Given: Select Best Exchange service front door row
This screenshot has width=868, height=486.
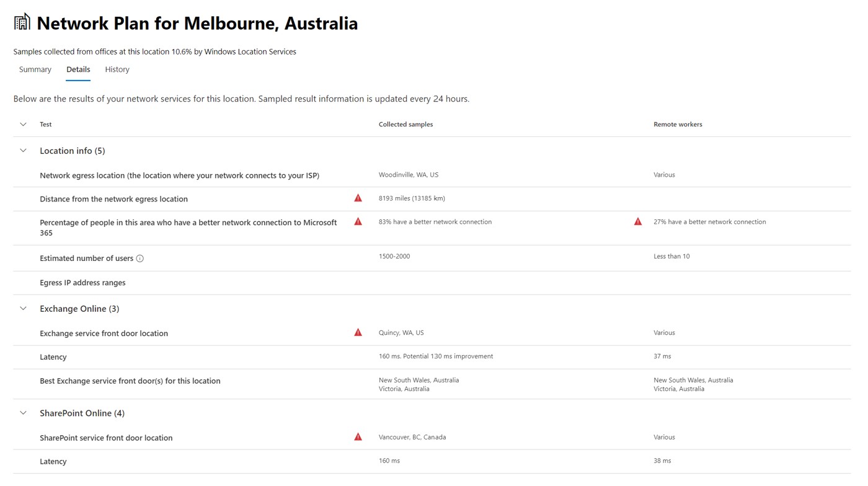Looking at the screenshot, I should [x=432, y=384].
